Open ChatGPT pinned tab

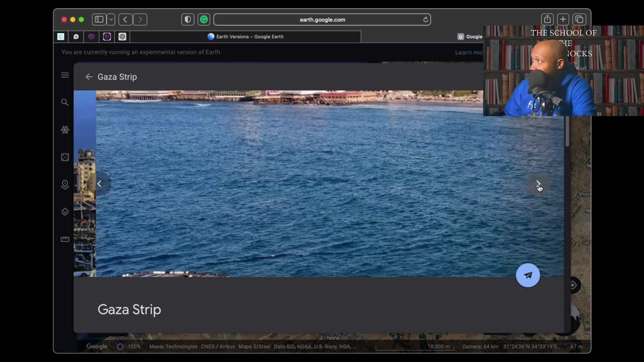point(122,37)
